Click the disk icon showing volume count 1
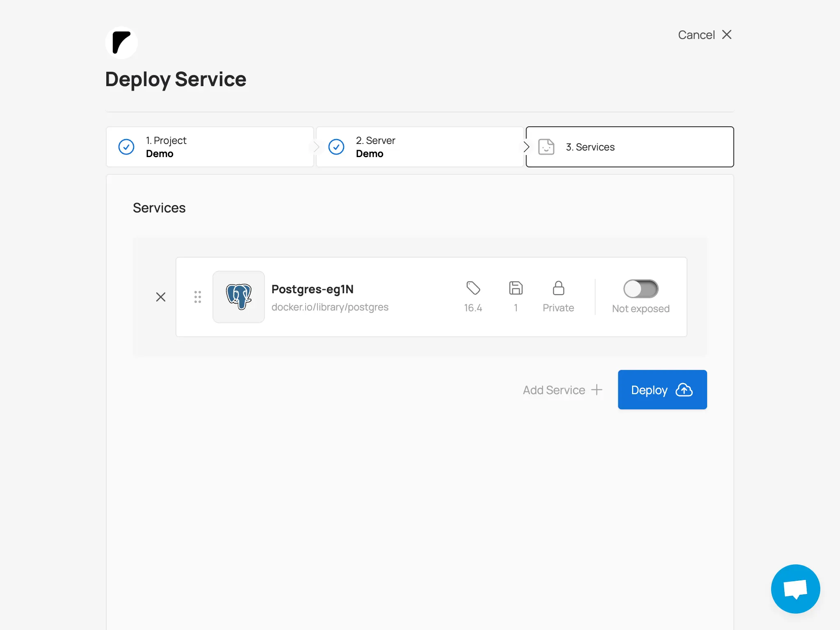The height and width of the screenshot is (630, 840). (x=516, y=289)
